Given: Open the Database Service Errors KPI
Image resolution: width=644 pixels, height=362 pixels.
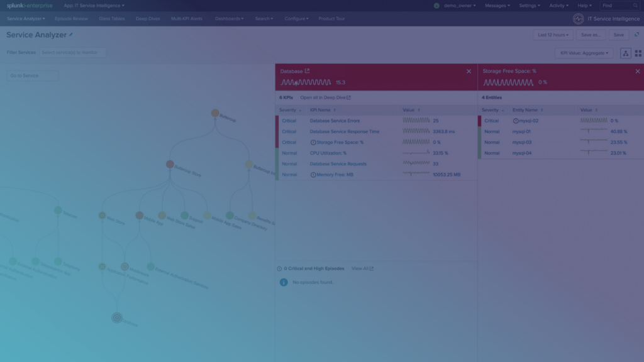Looking at the screenshot, I should click(x=335, y=121).
